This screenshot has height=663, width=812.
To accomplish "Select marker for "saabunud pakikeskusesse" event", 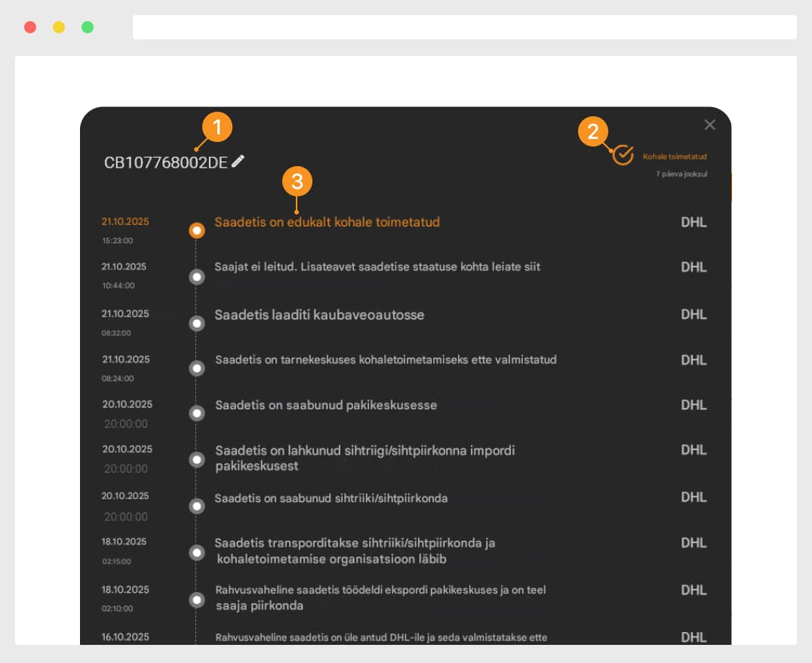I will coord(197,414).
